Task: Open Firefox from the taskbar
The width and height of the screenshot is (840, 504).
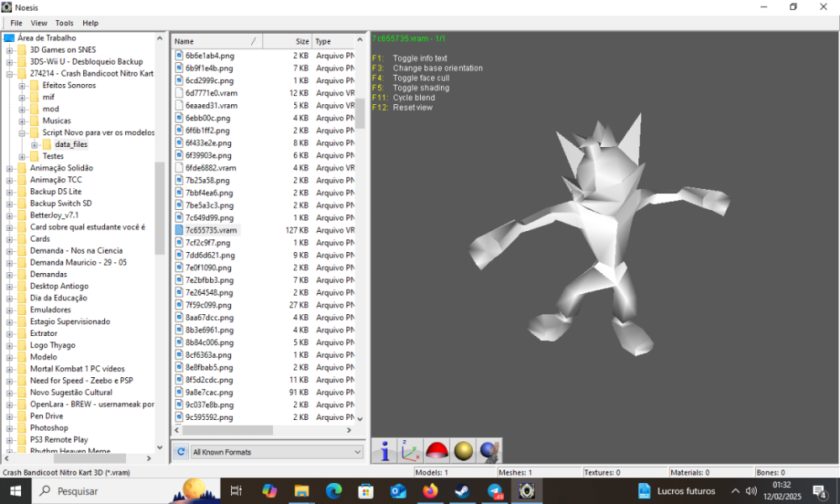Action: coord(431,491)
